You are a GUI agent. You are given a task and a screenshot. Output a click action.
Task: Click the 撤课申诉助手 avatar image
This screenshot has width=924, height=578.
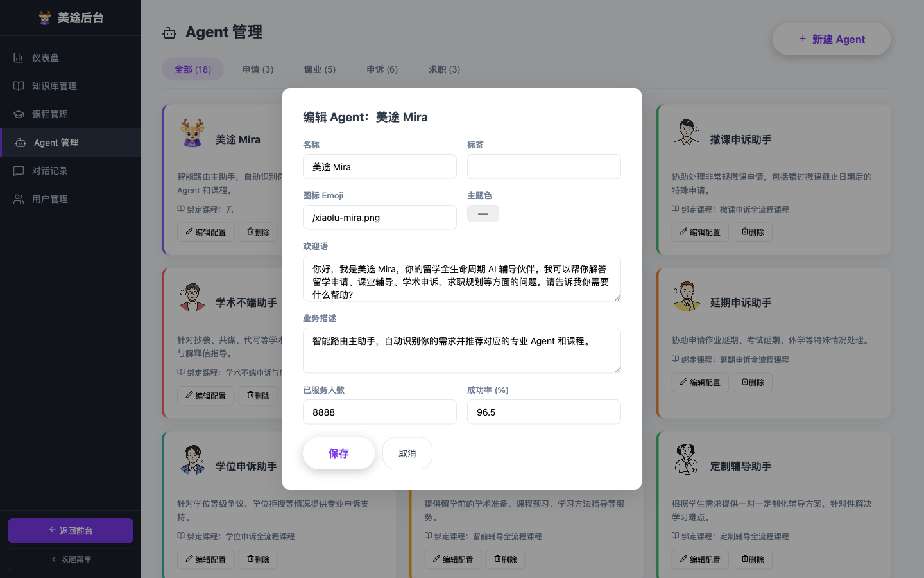687,133
